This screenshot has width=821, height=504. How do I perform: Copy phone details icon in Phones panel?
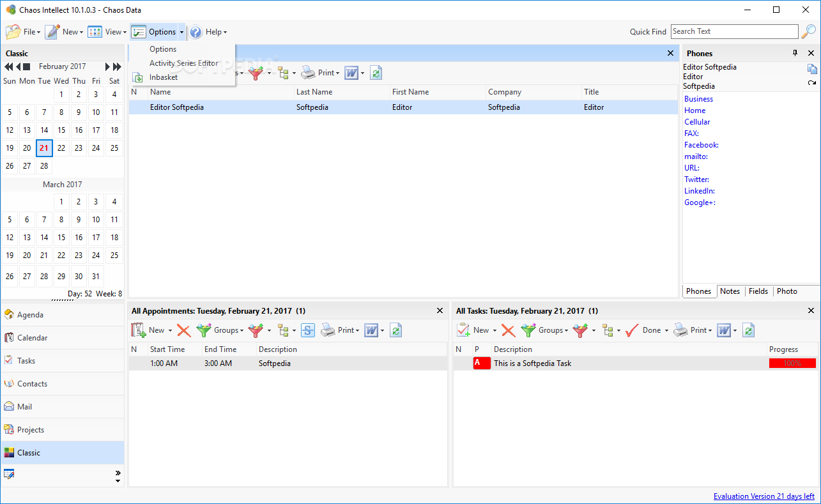[812, 69]
